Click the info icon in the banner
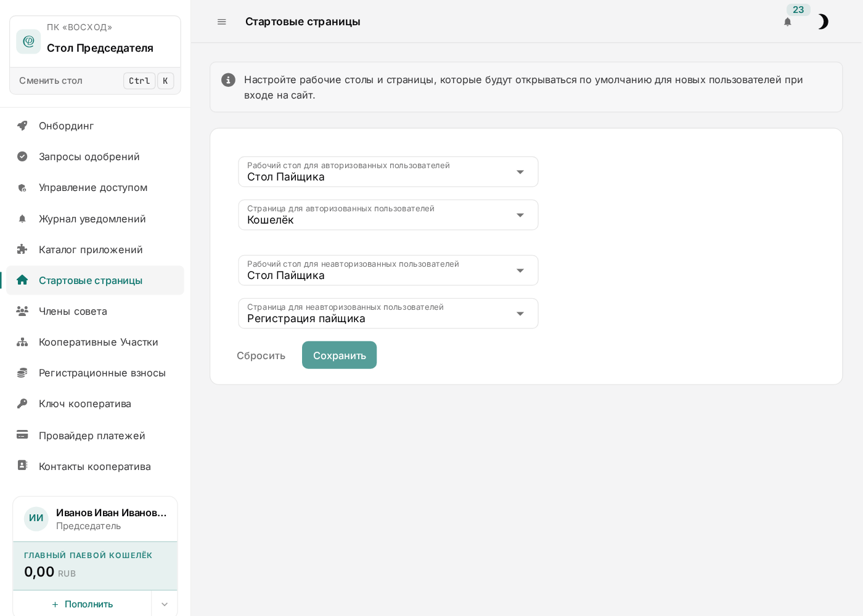The height and width of the screenshot is (616, 863). 228,80
